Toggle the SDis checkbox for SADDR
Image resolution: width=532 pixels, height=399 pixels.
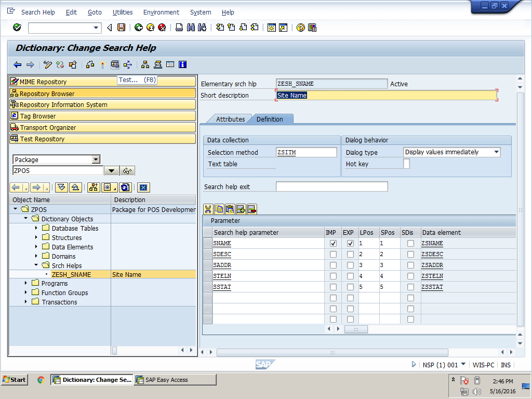[x=410, y=265]
